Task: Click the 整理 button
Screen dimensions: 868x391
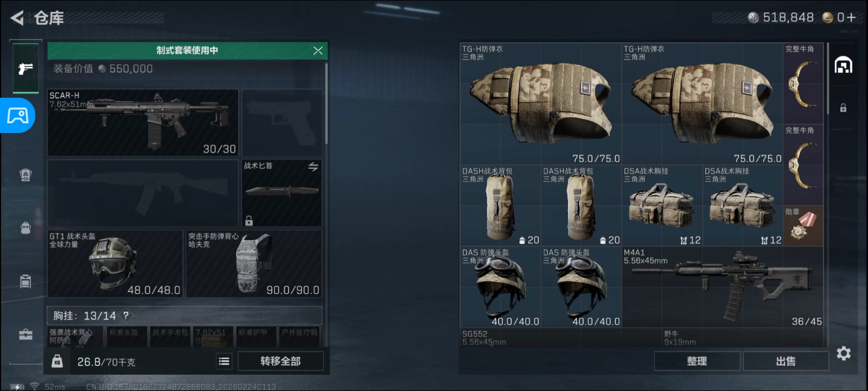Action: pyautogui.click(x=697, y=361)
